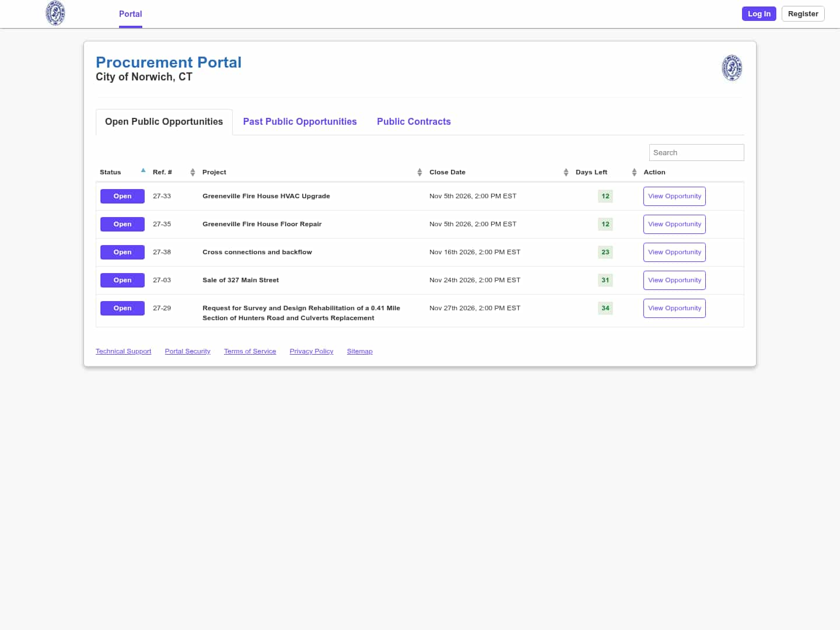Sort table by Status column arrow
The image size is (840, 630).
[x=143, y=171]
